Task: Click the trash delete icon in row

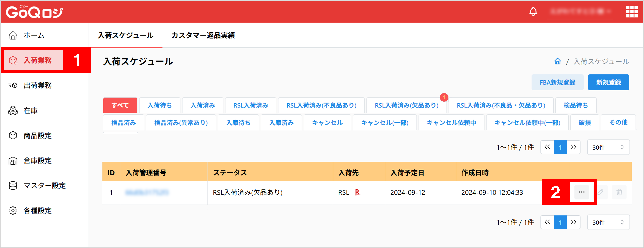Action: pos(619,192)
